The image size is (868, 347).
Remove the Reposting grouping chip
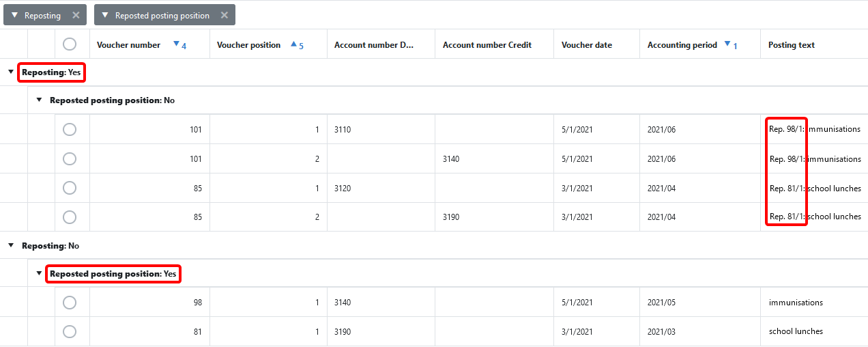click(76, 15)
